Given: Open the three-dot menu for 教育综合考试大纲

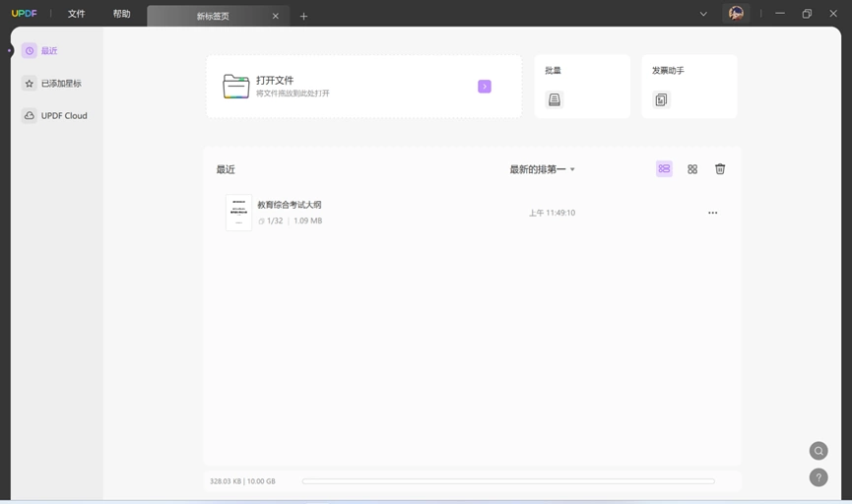Looking at the screenshot, I should pyautogui.click(x=713, y=213).
